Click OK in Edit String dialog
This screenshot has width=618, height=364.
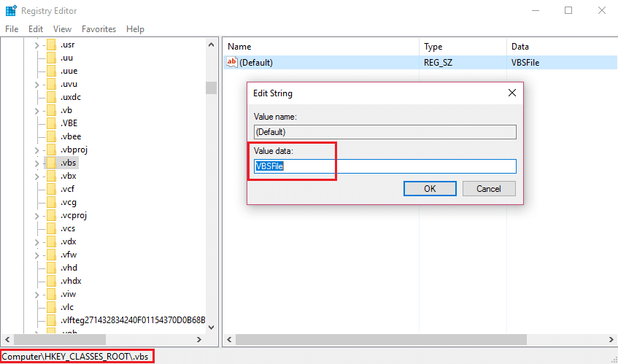[430, 189]
